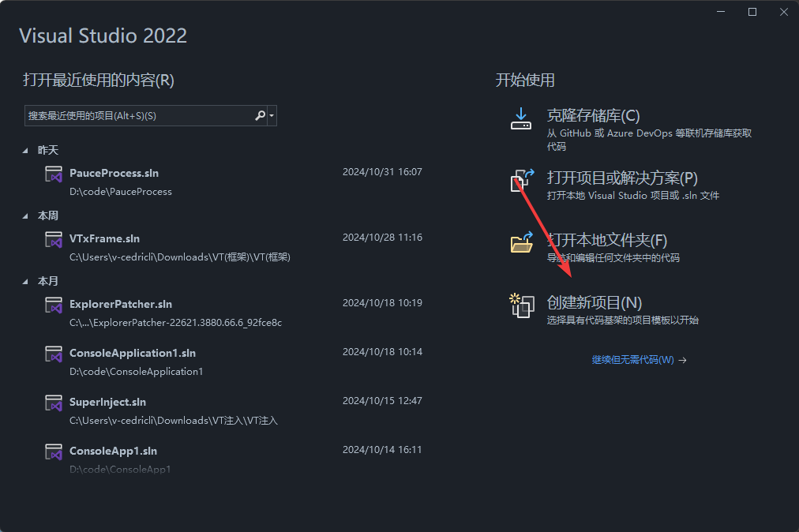Click the 本月 group header label
799x532 pixels.
coord(48,281)
